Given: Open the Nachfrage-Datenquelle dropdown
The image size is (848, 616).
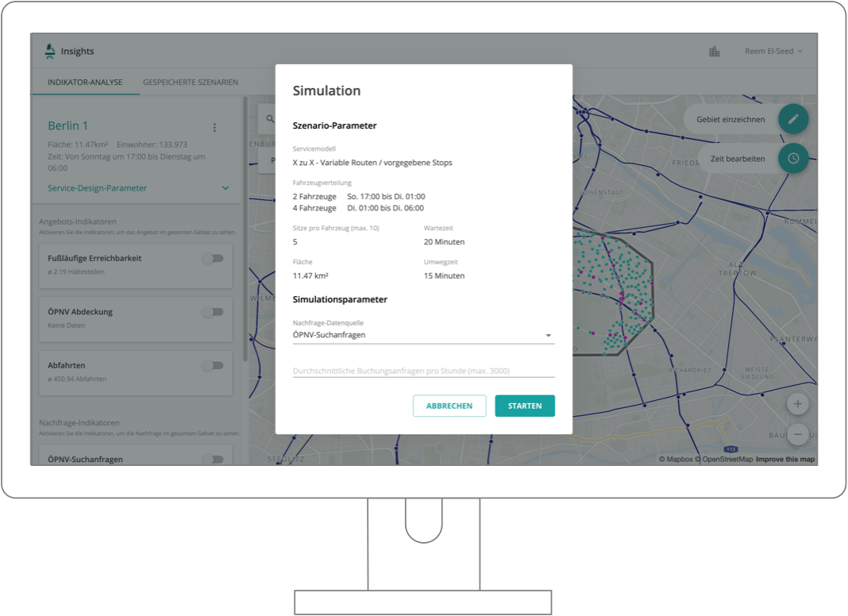Looking at the screenshot, I should (423, 335).
